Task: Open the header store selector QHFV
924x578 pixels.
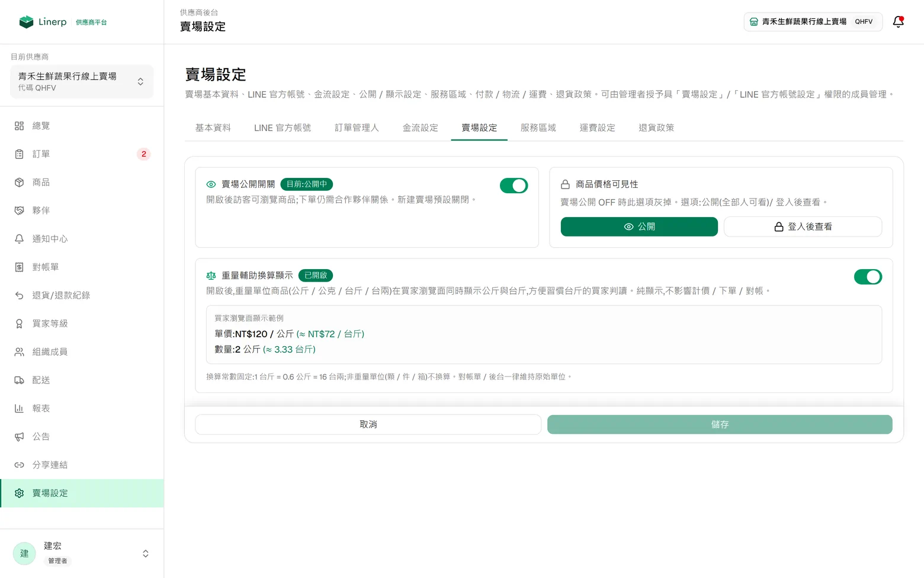Action: pyautogui.click(x=813, y=22)
